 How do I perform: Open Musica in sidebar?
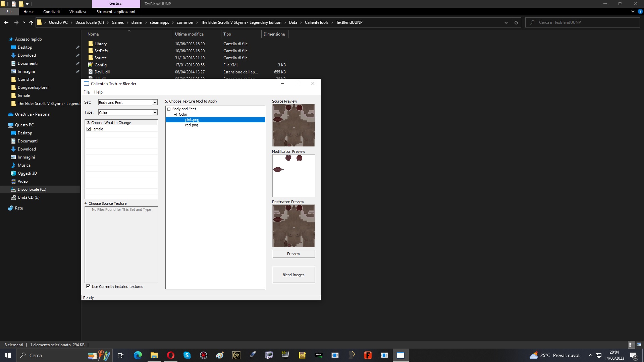coord(24,165)
